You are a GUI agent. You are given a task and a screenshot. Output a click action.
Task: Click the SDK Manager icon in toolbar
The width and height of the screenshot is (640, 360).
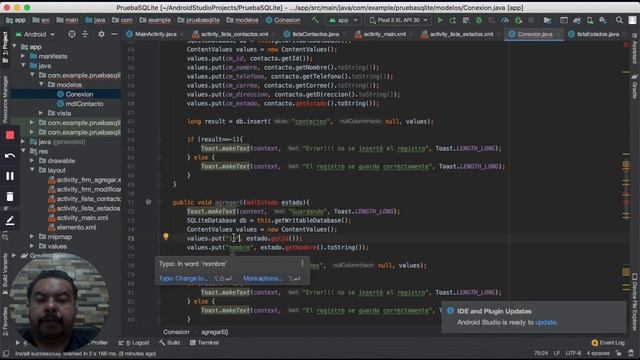point(603,20)
